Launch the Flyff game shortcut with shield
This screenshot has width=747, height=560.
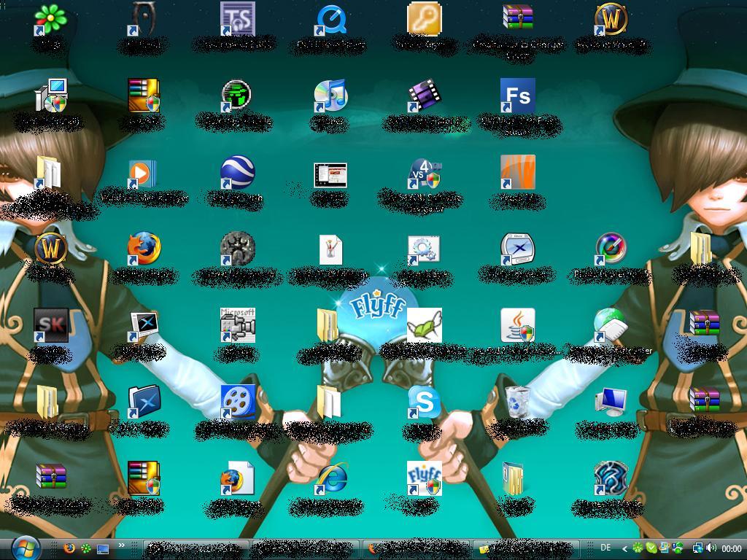[424, 478]
